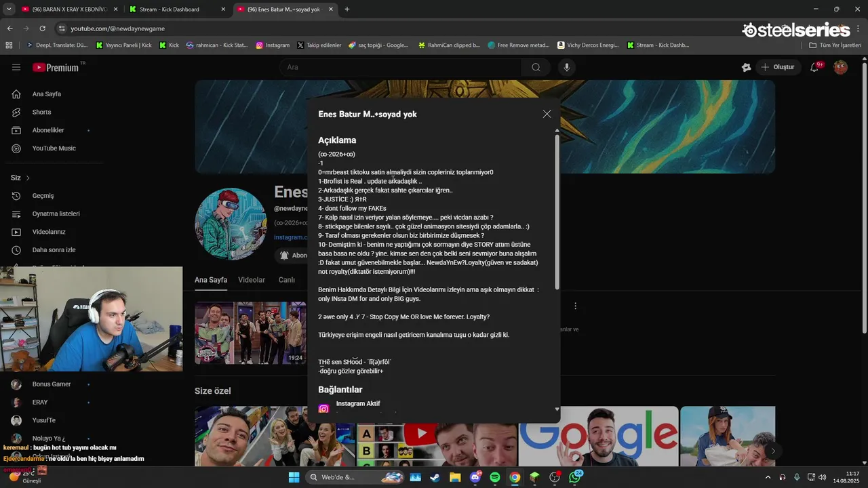Viewport: 868px width, 488px height.
Task: Open the Windows Start menu
Action: (x=294, y=477)
